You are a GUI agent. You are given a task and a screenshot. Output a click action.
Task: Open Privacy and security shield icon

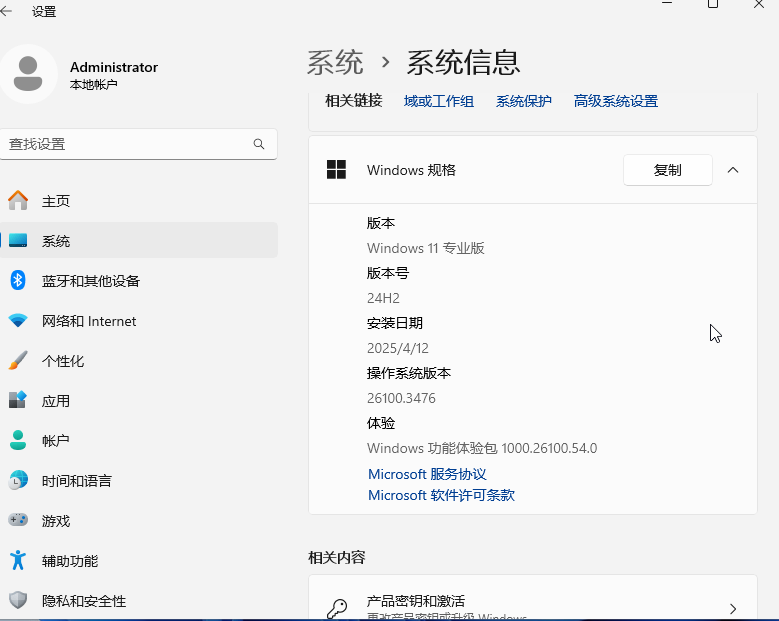(18, 601)
